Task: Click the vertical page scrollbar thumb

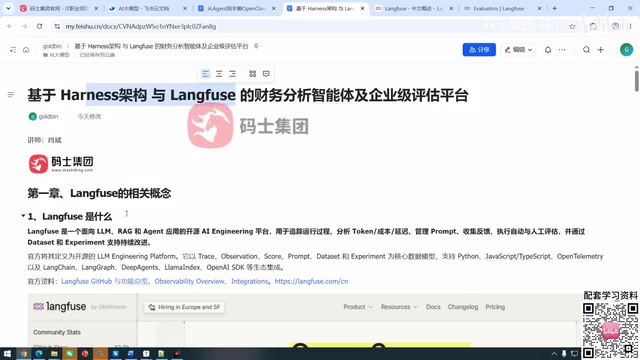Action: tap(636, 81)
